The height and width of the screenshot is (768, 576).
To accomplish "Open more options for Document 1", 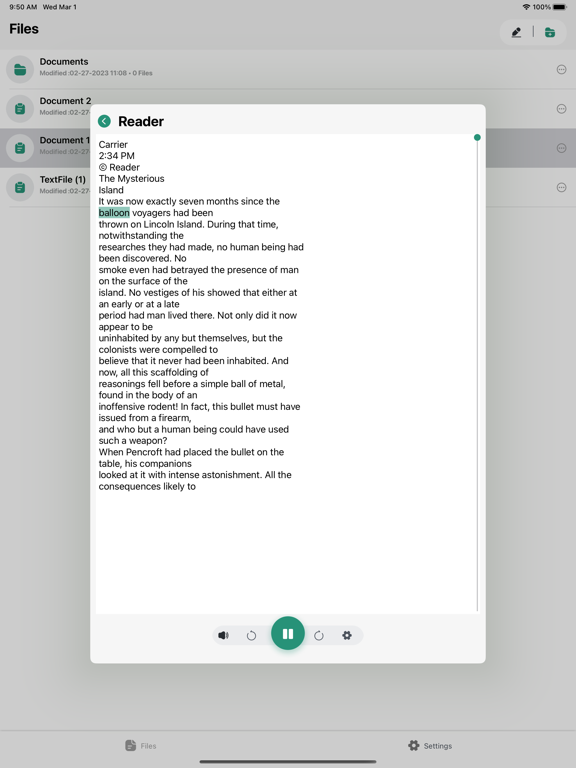I will (561, 148).
